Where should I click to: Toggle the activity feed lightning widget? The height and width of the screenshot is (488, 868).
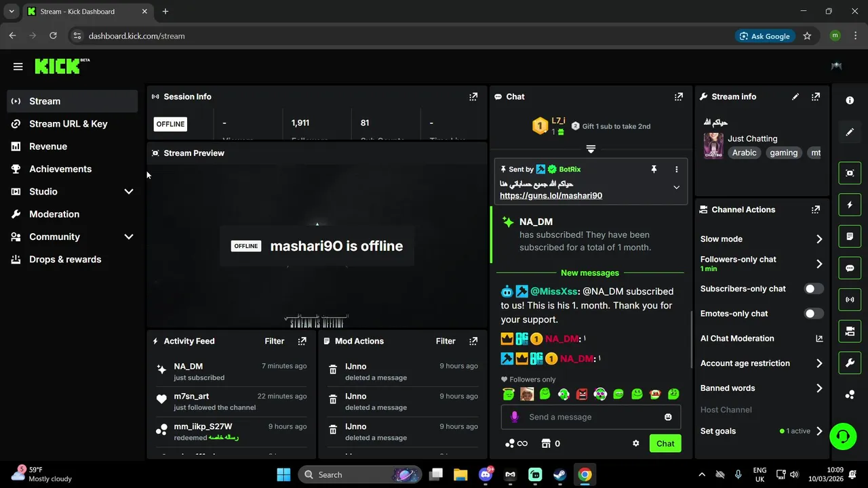pyautogui.click(x=850, y=205)
